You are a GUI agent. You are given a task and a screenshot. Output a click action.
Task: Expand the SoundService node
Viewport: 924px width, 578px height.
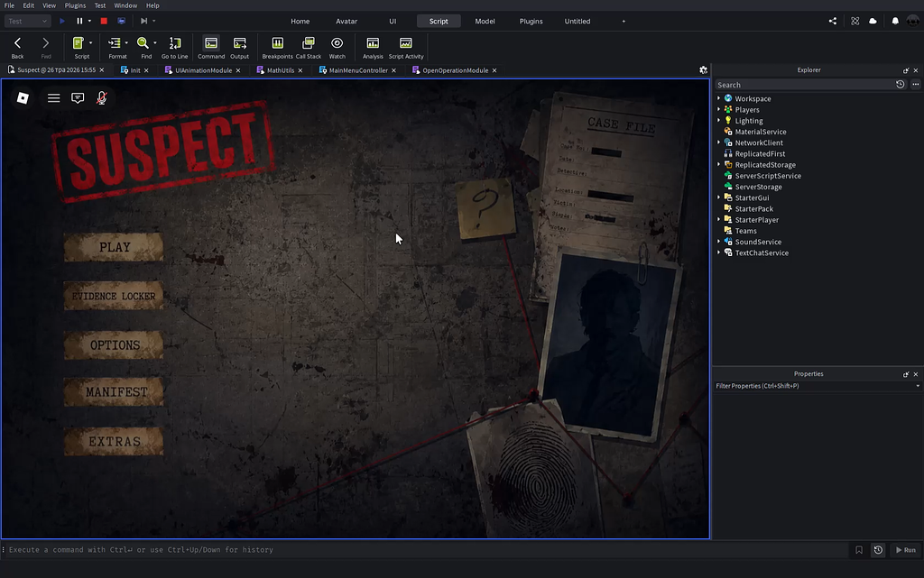click(718, 242)
